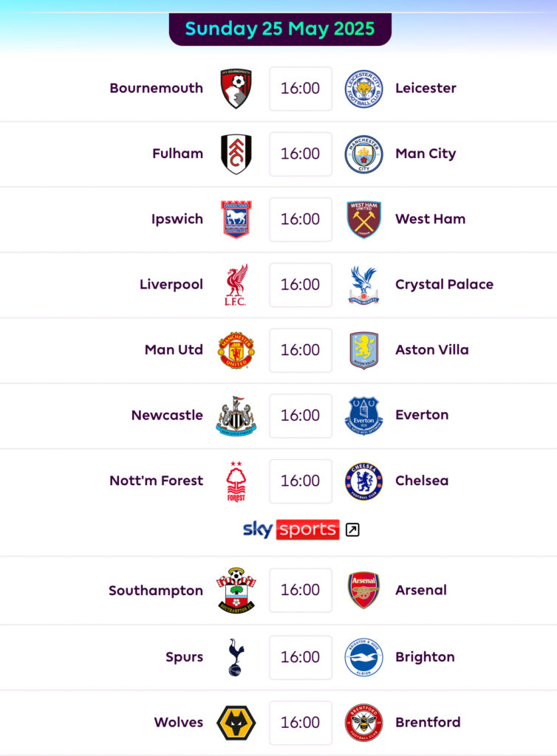Click the Chelsea lion badge
Viewport: 557px width, 756px height.
363,481
